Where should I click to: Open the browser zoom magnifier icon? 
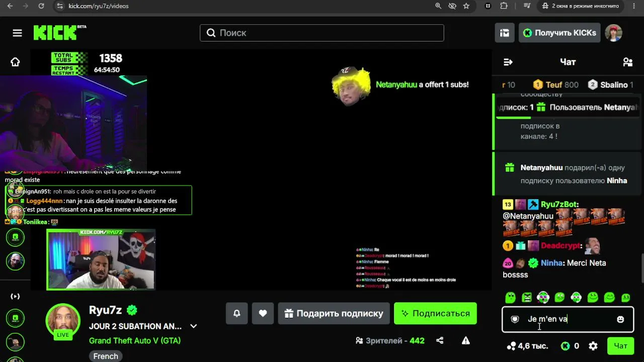click(438, 6)
